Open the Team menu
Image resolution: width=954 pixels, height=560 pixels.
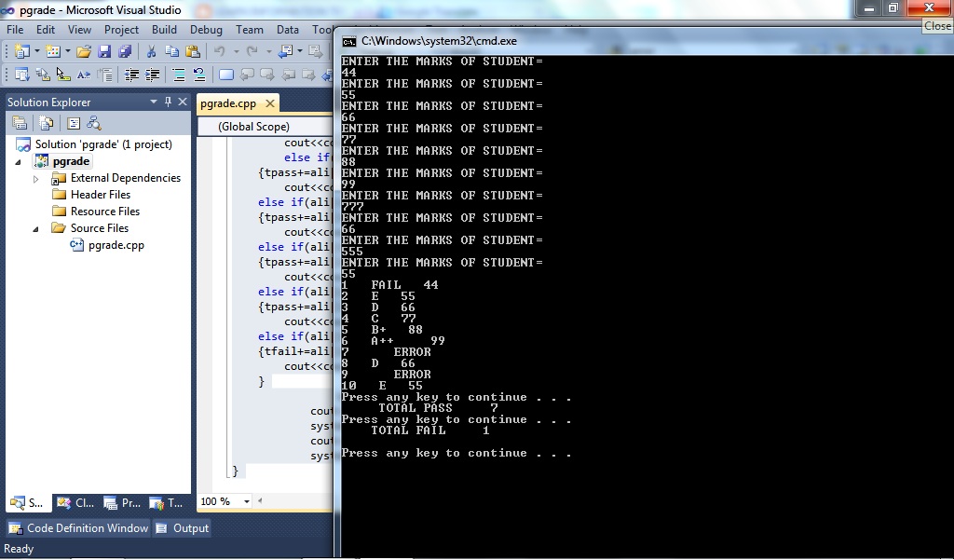coord(250,29)
